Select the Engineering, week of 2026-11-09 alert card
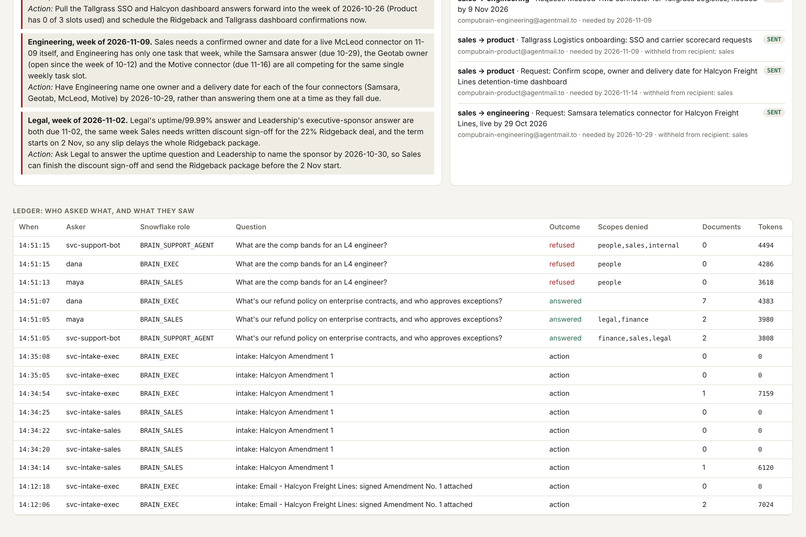Viewport: 806px width, 537px height. [x=228, y=70]
